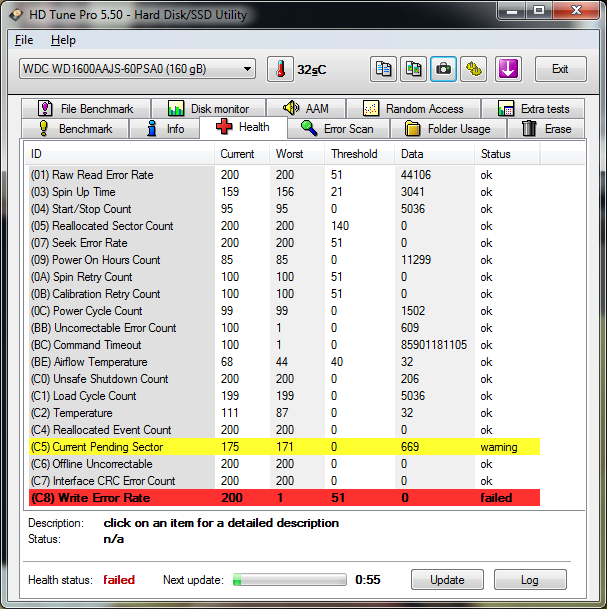Sort by the ID column header
Image resolution: width=607 pixels, height=609 pixels.
pyautogui.click(x=121, y=154)
